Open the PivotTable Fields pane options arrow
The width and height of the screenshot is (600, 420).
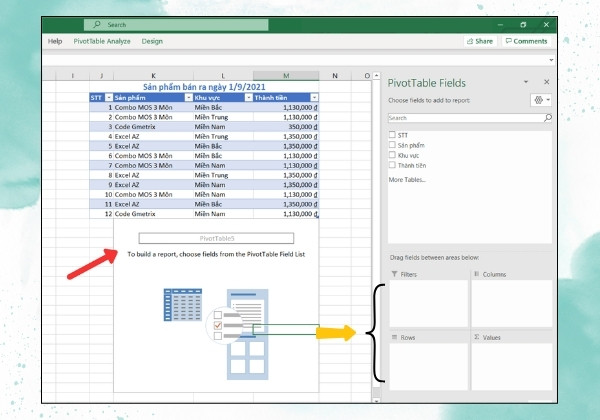526,82
